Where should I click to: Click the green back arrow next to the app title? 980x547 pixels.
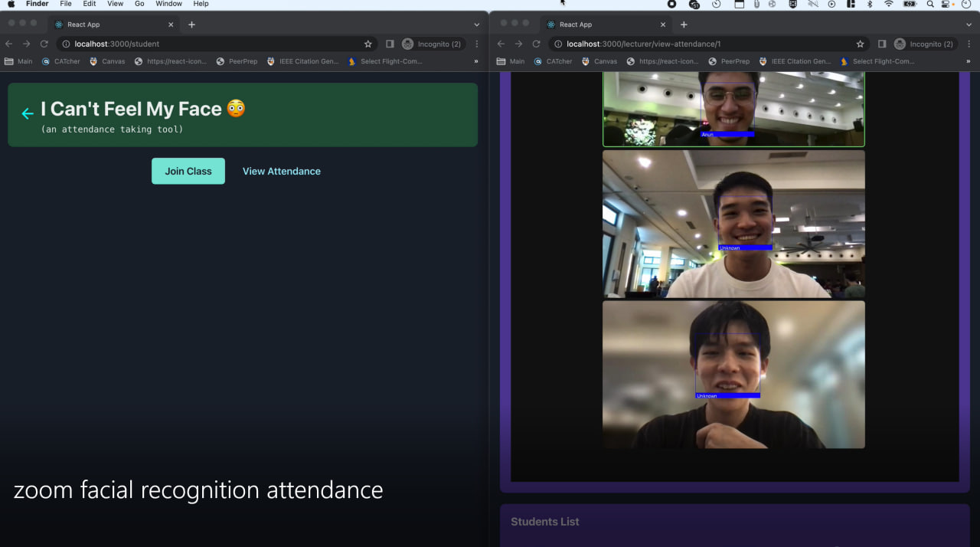tap(28, 113)
